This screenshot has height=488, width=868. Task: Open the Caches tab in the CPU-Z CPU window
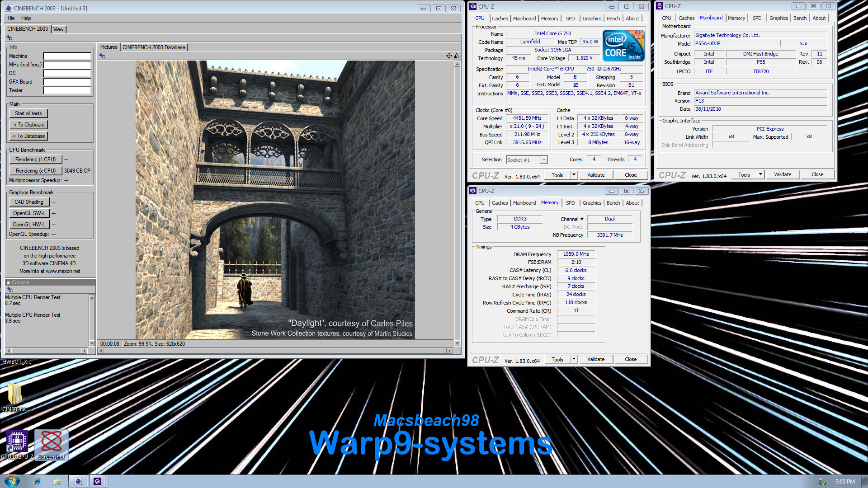500,19
